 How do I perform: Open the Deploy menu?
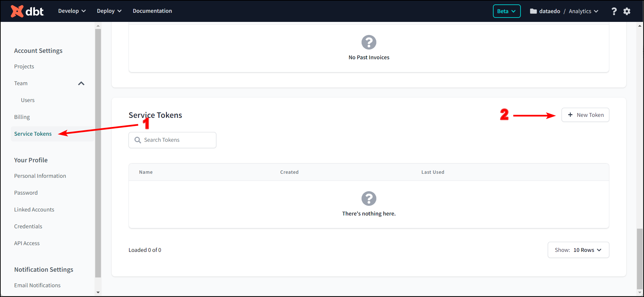pos(109,11)
